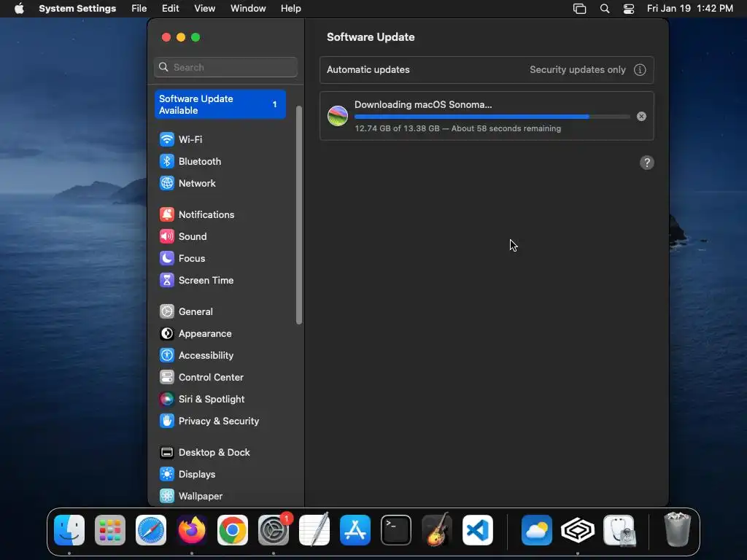
Task: Open GarageBand from the Dock
Action: [x=437, y=530]
